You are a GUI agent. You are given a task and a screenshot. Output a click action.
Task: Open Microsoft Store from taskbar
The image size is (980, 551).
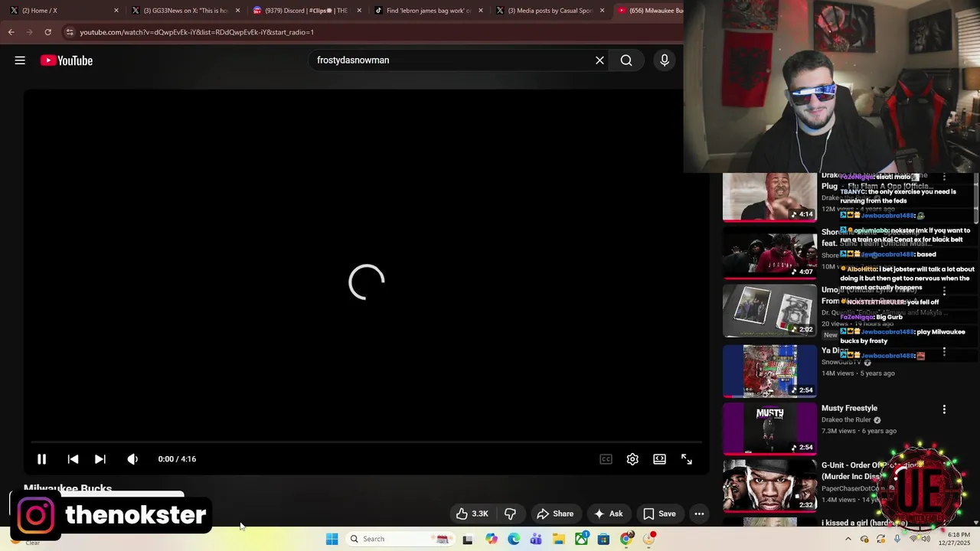point(603,539)
